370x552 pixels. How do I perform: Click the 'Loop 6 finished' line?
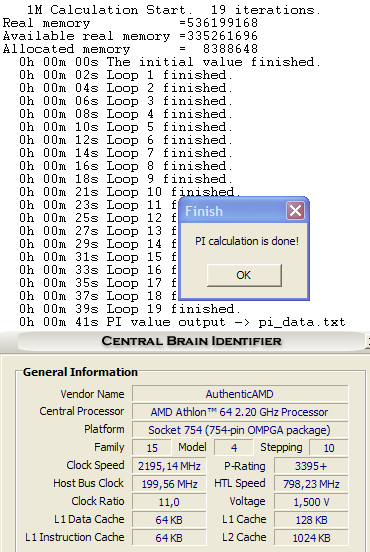click(126, 140)
